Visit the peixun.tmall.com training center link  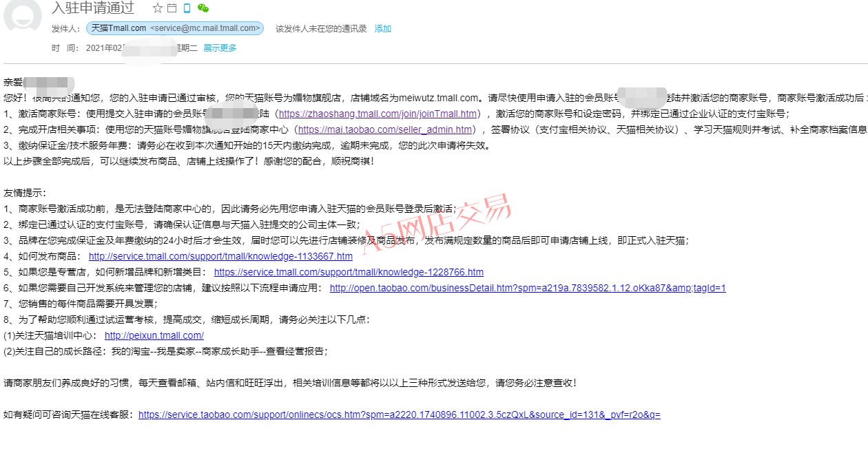pos(154,335)
